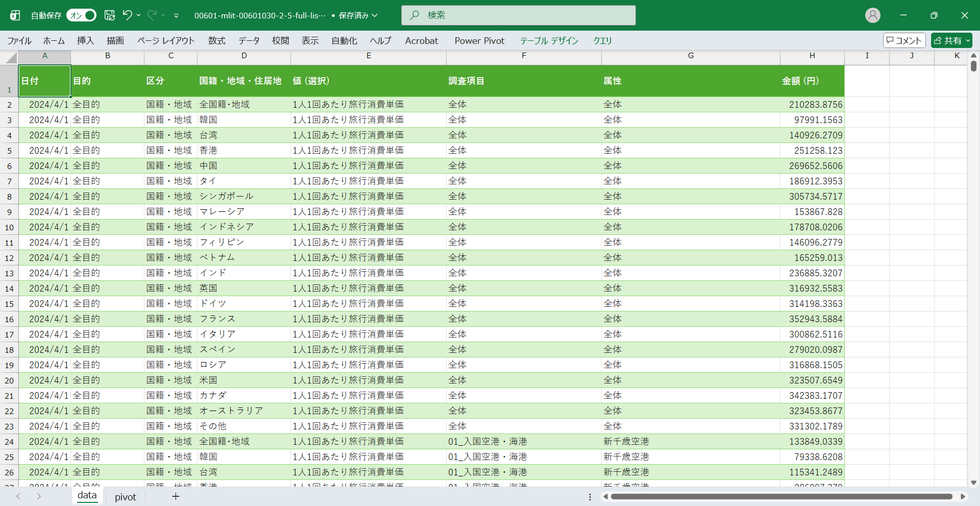Image resolution: width=980 pixels, height=506 pixels.
Task: Click the Excel app icon in title bar
Action: click(15, 15)
